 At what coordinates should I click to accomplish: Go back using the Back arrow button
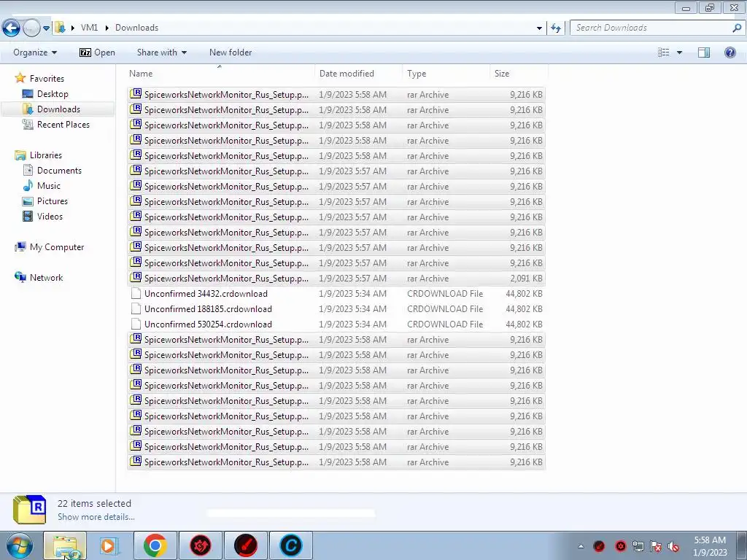click(12, 28)
